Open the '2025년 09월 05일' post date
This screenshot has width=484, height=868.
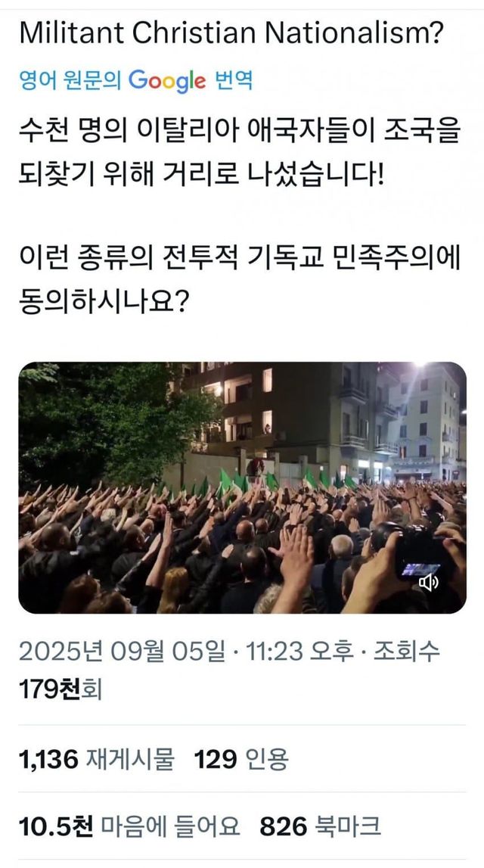pyautogui.click(x=123, y=651)
